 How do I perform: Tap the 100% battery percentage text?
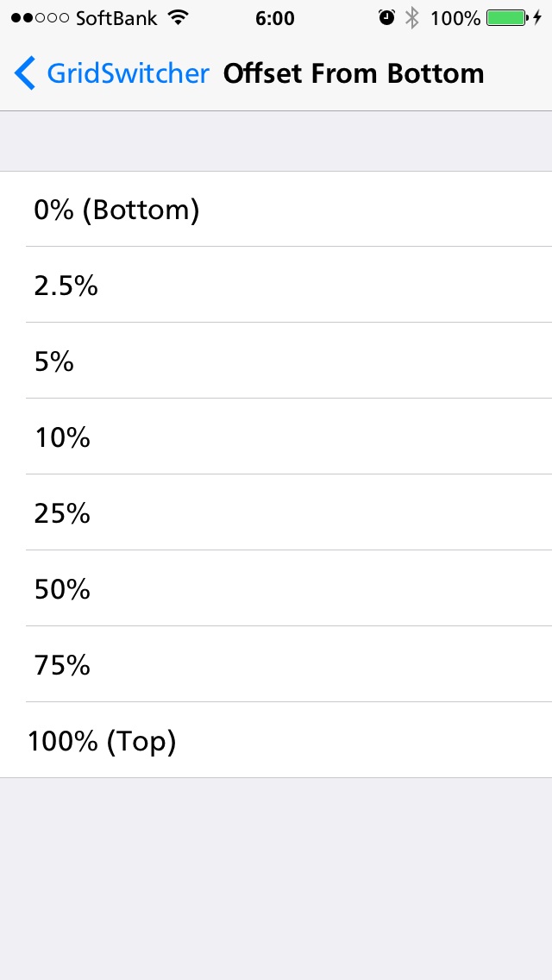click(455, 18)
